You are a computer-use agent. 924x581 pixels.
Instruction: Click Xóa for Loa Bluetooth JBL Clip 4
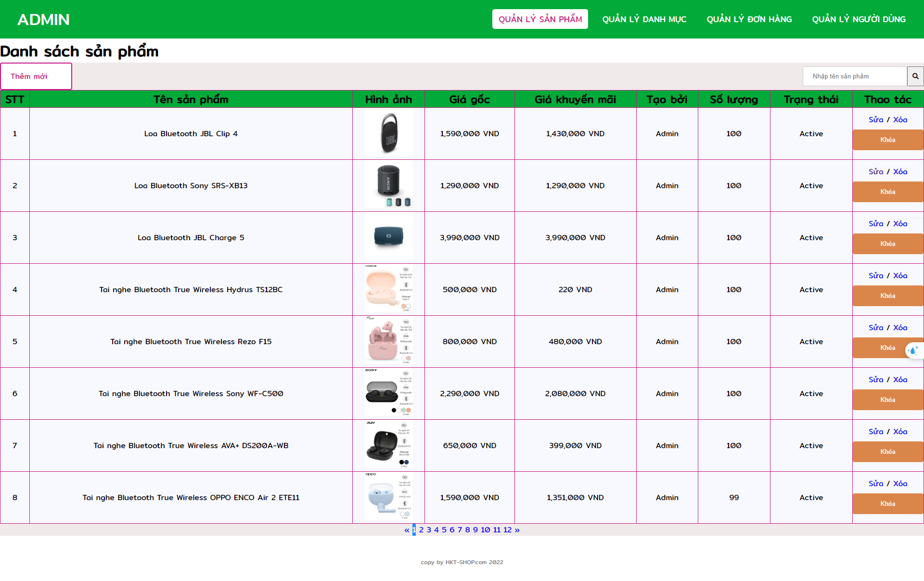[900, 119]
